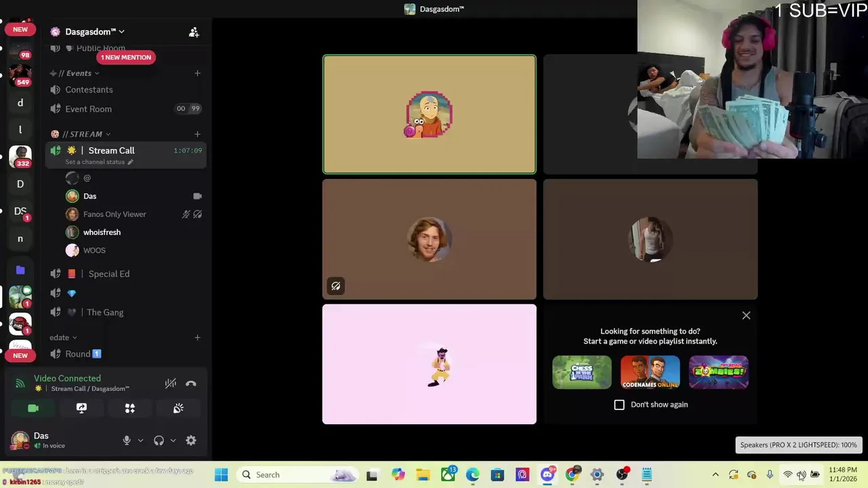Open the Special Ed voice channel
The width and height of the screenshot is (868, 488).
pos(126,274)
